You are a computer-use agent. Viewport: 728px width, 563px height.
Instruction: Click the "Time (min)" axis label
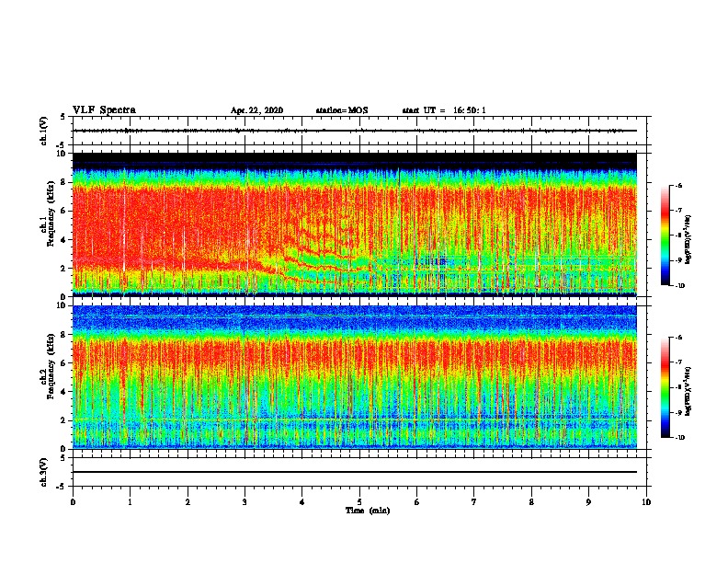pyautogui.click(x=368, y=511)
